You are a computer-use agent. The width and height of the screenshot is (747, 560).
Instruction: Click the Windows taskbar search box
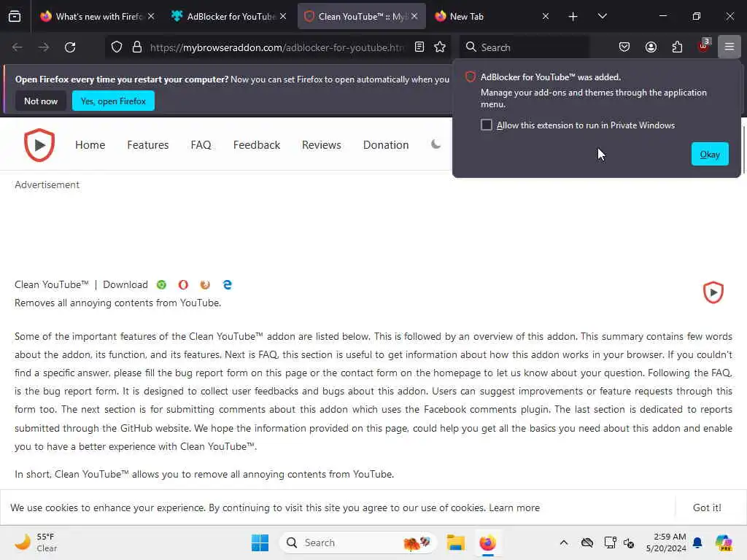tap(357, 542)
